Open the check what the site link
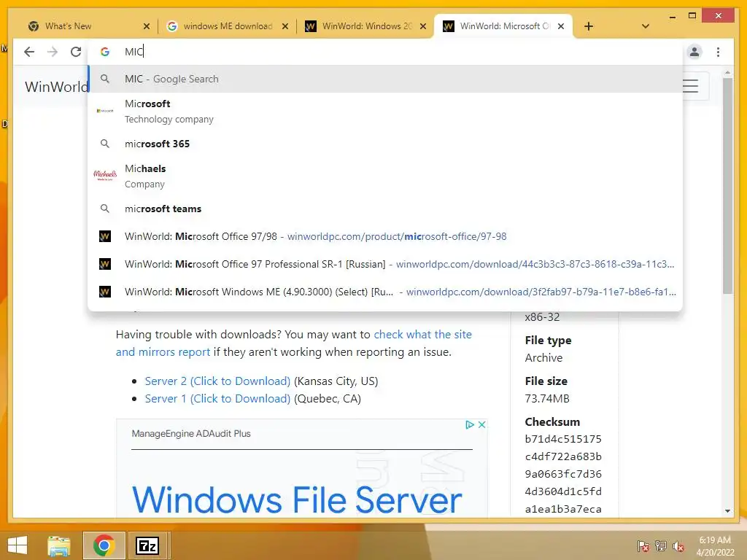The image size is (747, 560). 422,334
